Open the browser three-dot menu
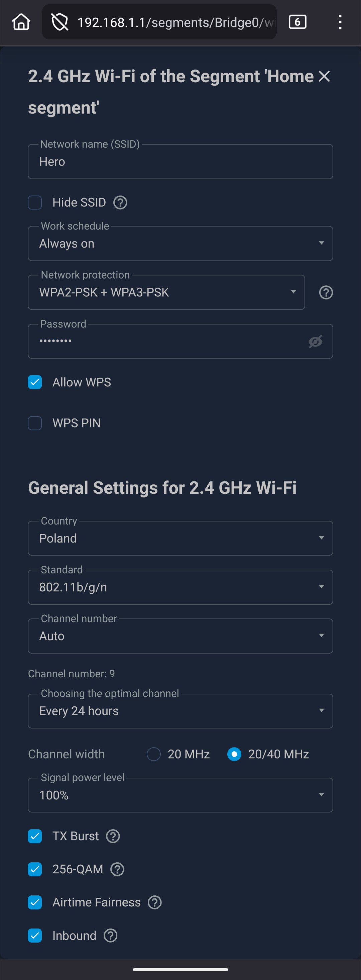 click(x=340, y=22)
